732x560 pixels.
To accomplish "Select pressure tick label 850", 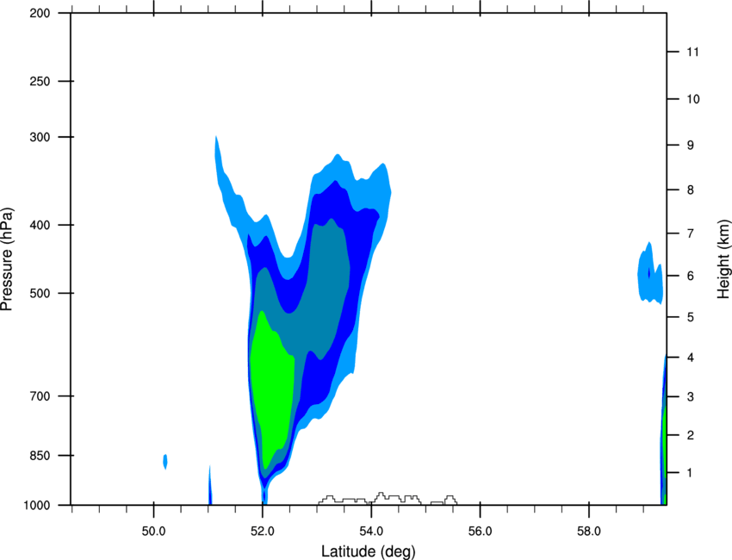I will click(x=40, y=456).
